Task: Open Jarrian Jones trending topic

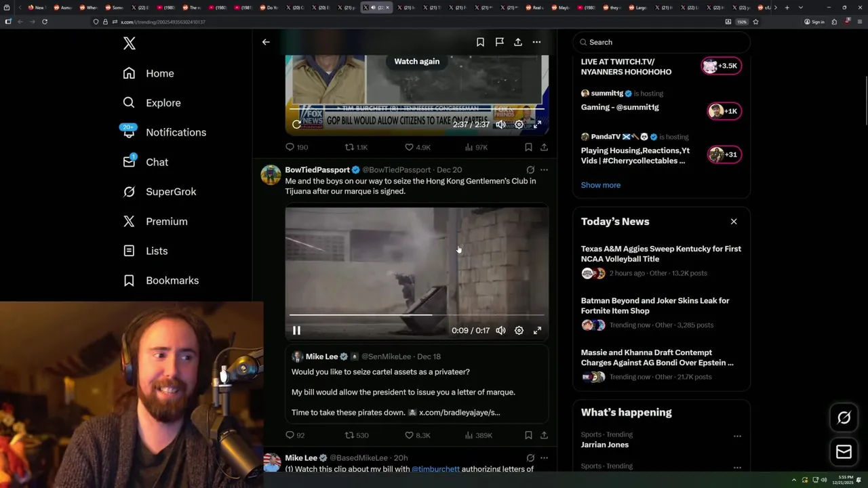Action: pyautogui.click(x=605, y=445)
